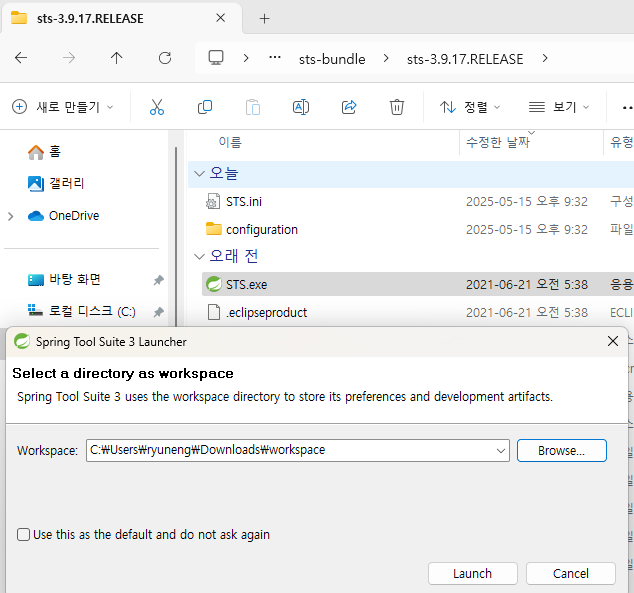
Task: Click STS.ini date 2025-05-15 오후 9:32
Action: pyautogui.click(x=526, y=201)
